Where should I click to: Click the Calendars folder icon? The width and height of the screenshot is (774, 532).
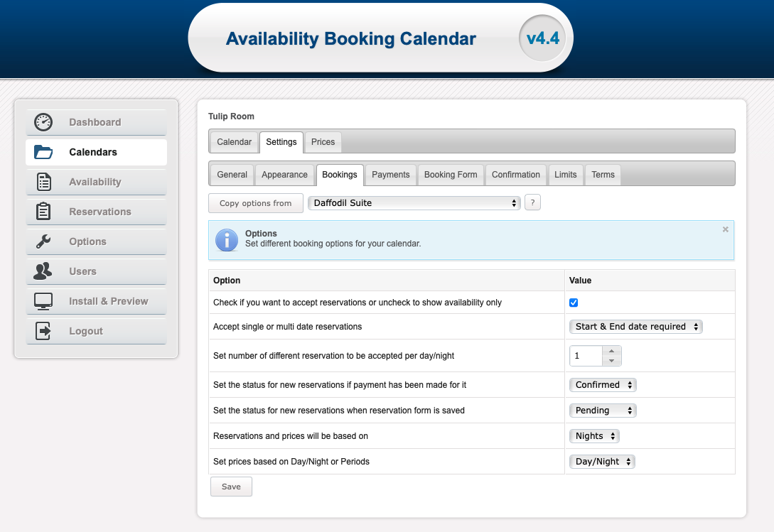point(43,152)
